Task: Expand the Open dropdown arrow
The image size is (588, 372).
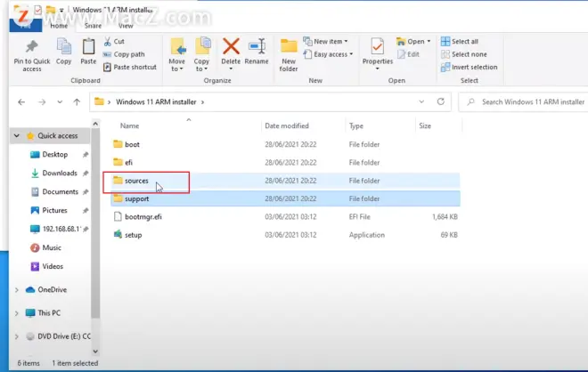Action: click(429, 41)
